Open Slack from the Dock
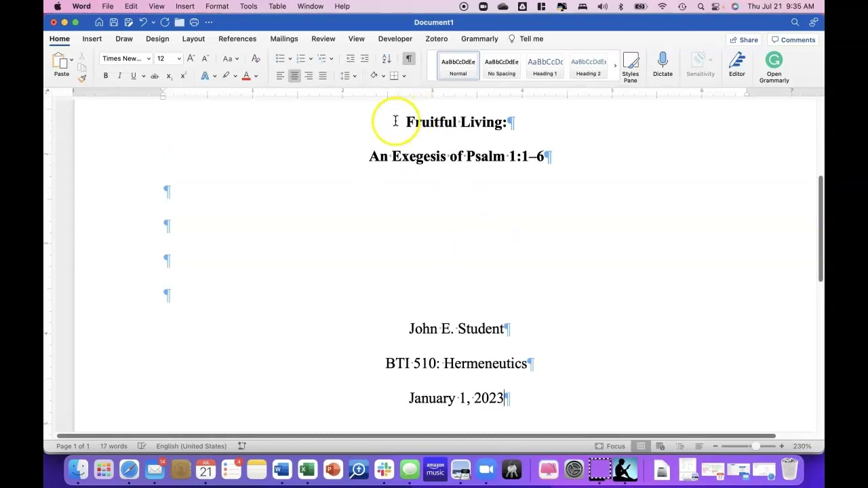The height and width of the screenshot is (488, 868). click(x=384, y=470)
